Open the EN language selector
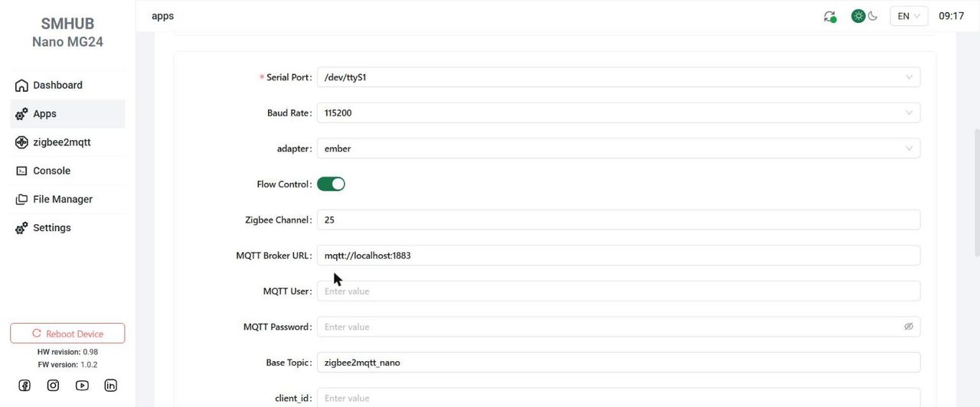 [x=909, y=16]
